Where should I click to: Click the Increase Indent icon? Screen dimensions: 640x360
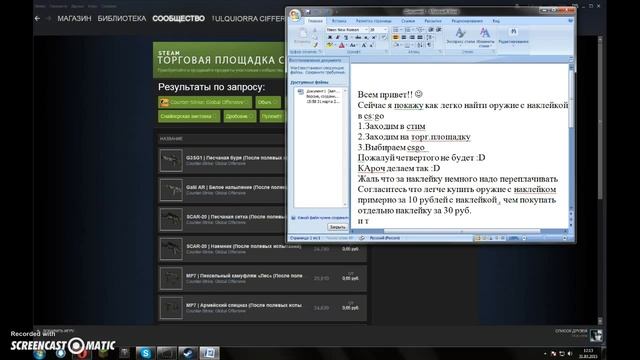click(438, 30)
